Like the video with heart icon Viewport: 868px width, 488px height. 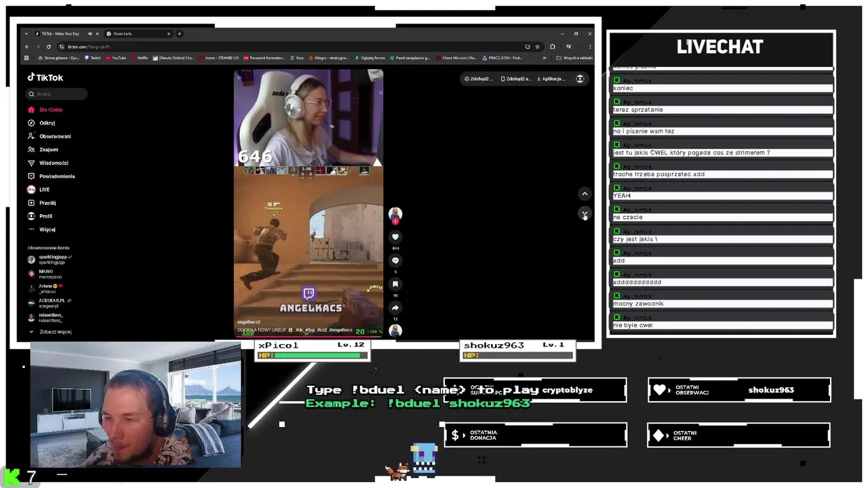pyautogui.click(x=395, y=237)
